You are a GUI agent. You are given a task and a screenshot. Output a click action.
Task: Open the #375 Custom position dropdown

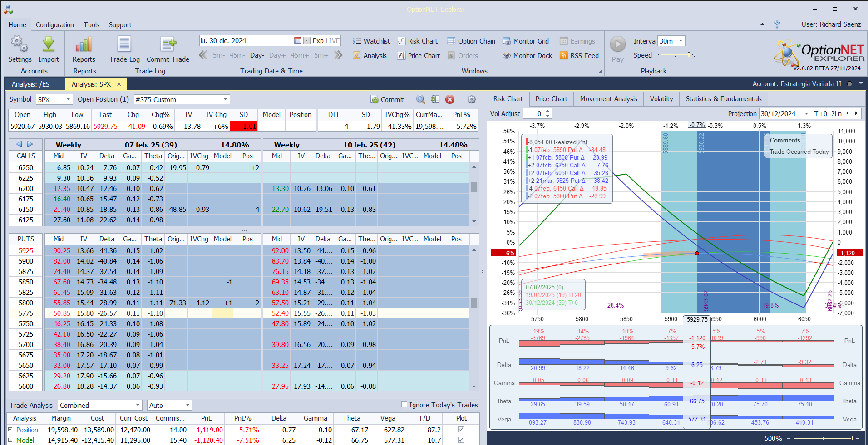tap(225, 99)
